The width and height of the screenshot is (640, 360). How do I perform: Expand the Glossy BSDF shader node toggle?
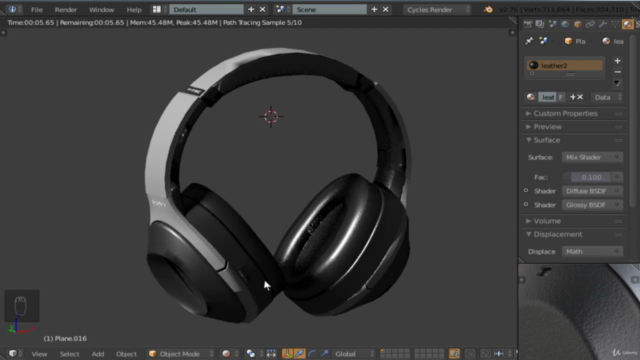(x=526, y=204)
